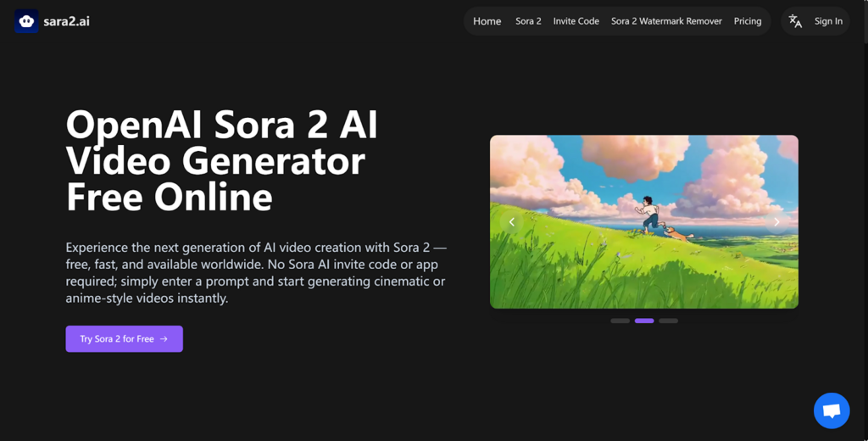View the Pricing page
The image size is (868, 441).
tap(747, 21)
